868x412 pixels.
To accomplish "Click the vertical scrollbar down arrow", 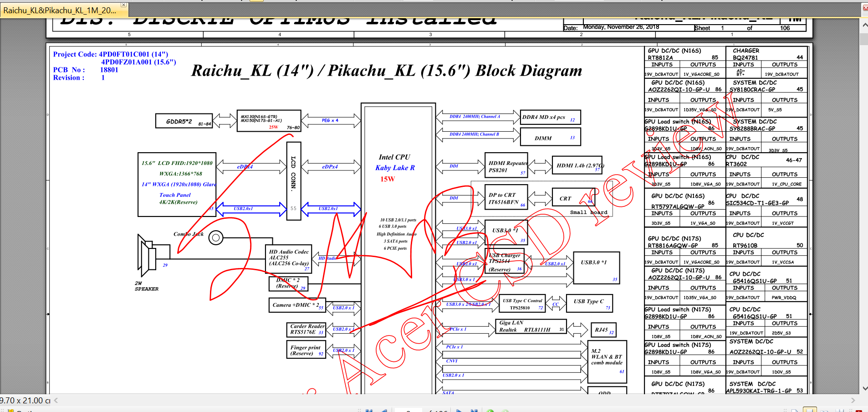I will tap(865, 389).
